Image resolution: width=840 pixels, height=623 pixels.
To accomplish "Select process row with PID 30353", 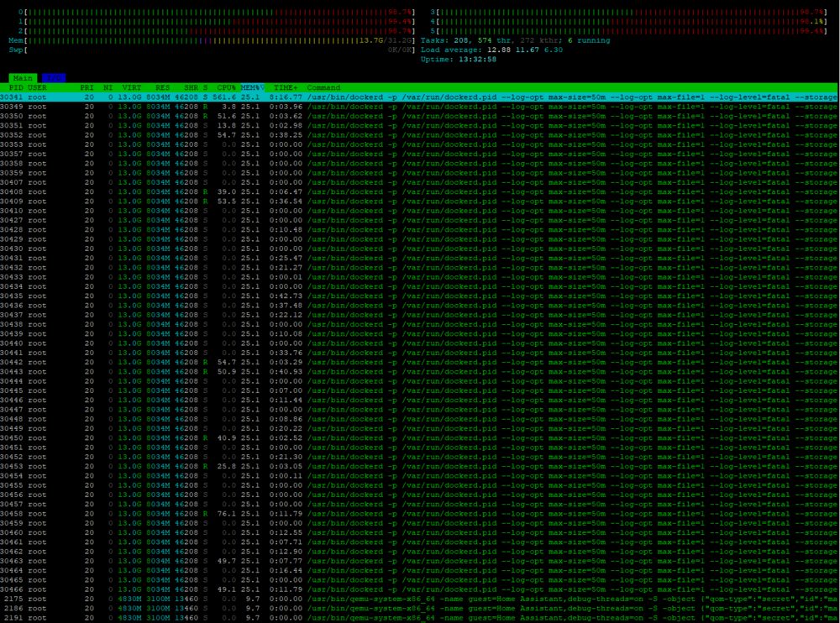I will pyautogui.click(x=419, y=144).
